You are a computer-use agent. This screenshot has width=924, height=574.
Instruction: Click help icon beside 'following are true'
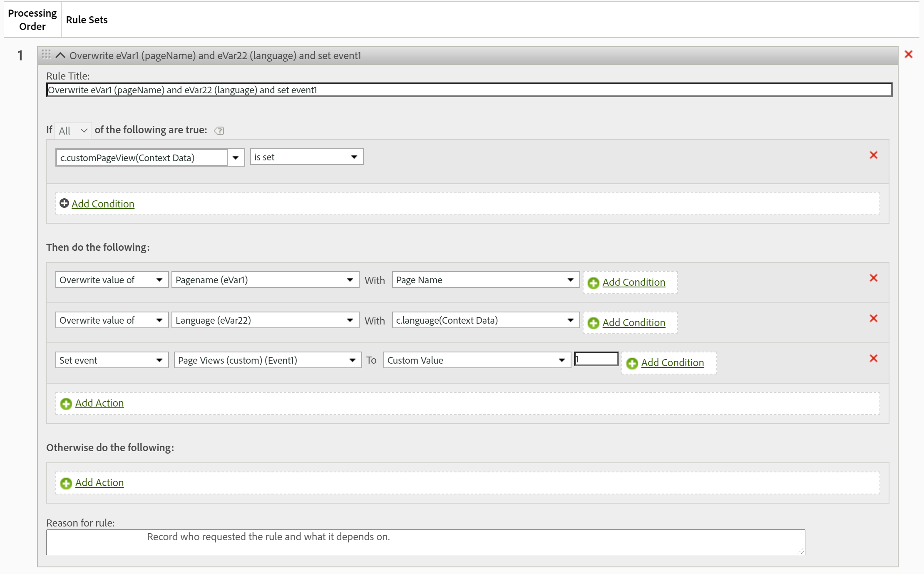[219, 131]
